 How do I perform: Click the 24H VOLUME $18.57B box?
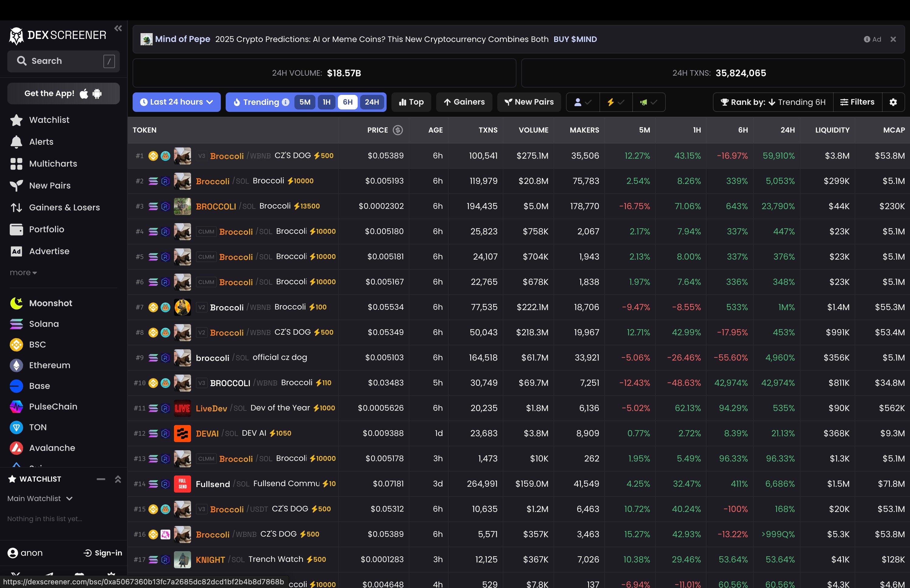coord(324,73)
